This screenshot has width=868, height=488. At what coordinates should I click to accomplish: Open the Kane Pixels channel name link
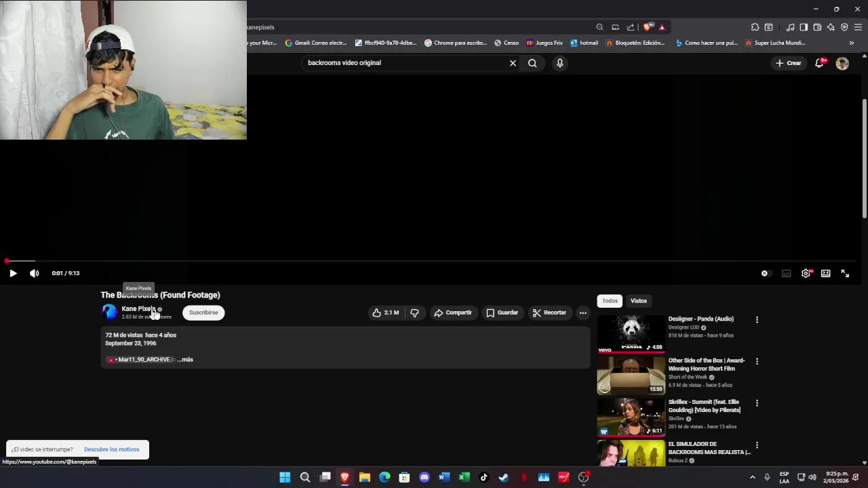click(138, 308)
